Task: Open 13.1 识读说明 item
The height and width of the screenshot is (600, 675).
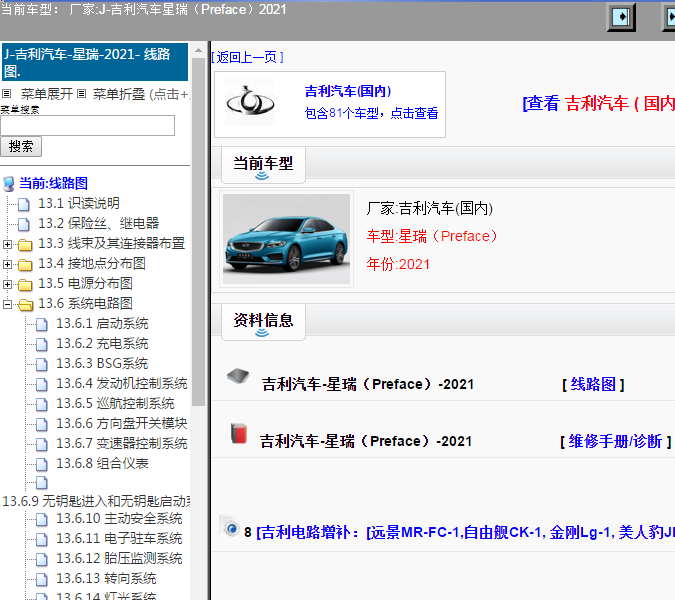Action: tap(79, 203)
